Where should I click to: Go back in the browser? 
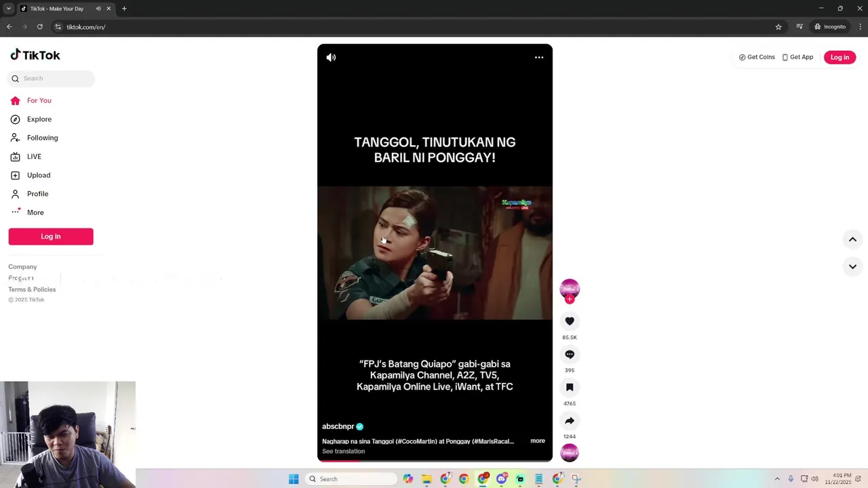click(x=9, y=27)
